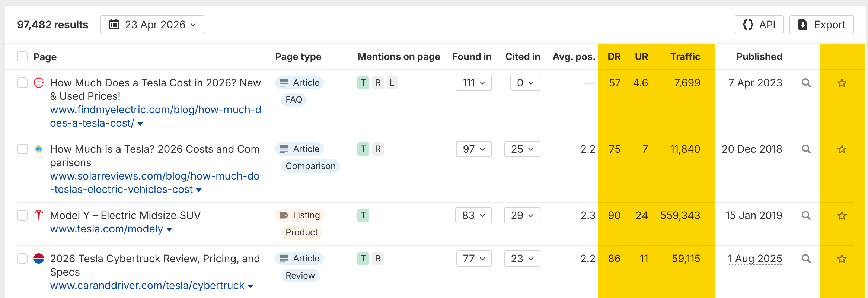Click magnifier icon for Cybertruck review row
868x298 pixels.
point(806,259)
